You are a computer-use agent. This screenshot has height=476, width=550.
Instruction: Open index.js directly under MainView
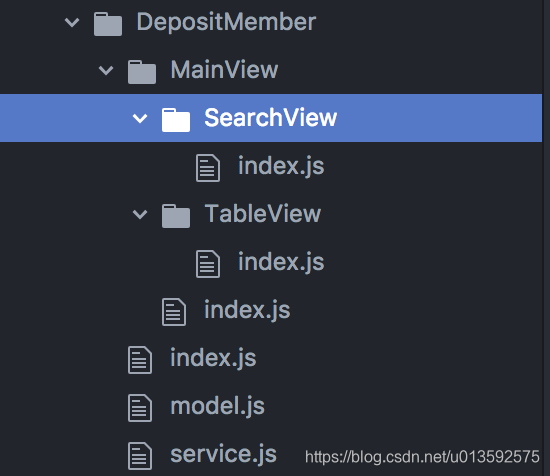247,310
